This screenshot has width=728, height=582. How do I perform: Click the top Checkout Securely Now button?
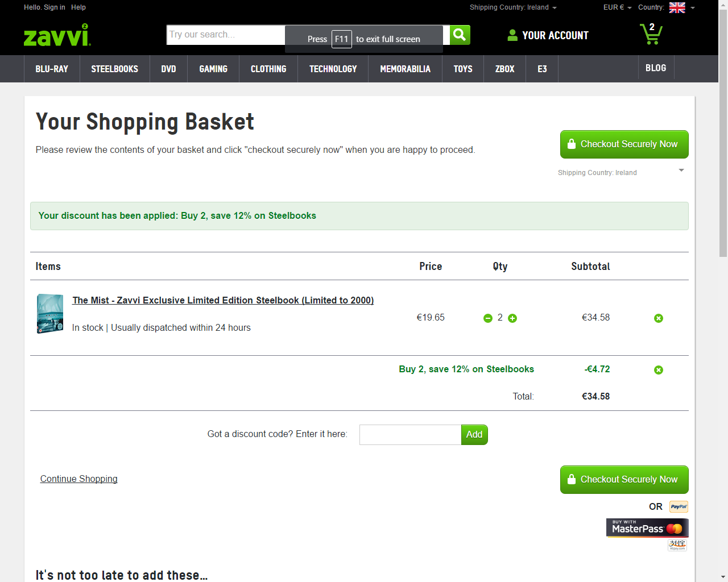tap(624, 144)
